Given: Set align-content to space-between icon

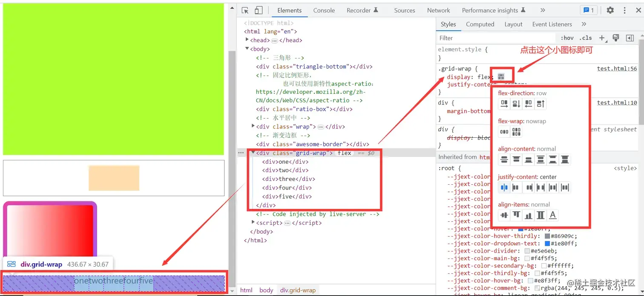Looking at the screenshot, I should [x=553, y=160].
